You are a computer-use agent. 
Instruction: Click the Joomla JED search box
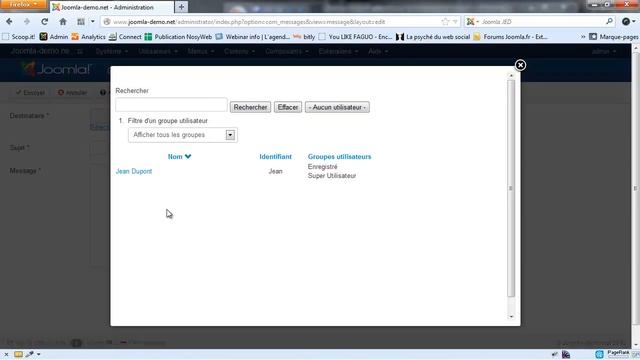(x=541, y=22)
